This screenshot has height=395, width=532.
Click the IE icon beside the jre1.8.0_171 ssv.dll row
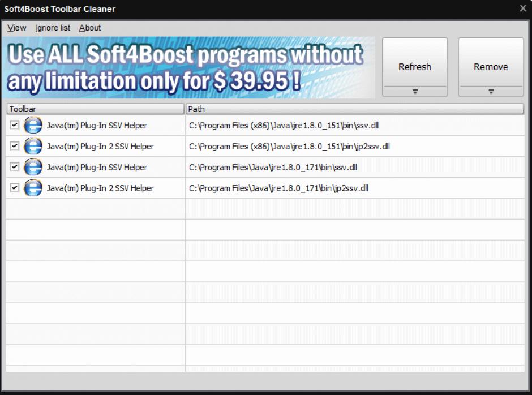click(33, 167)
